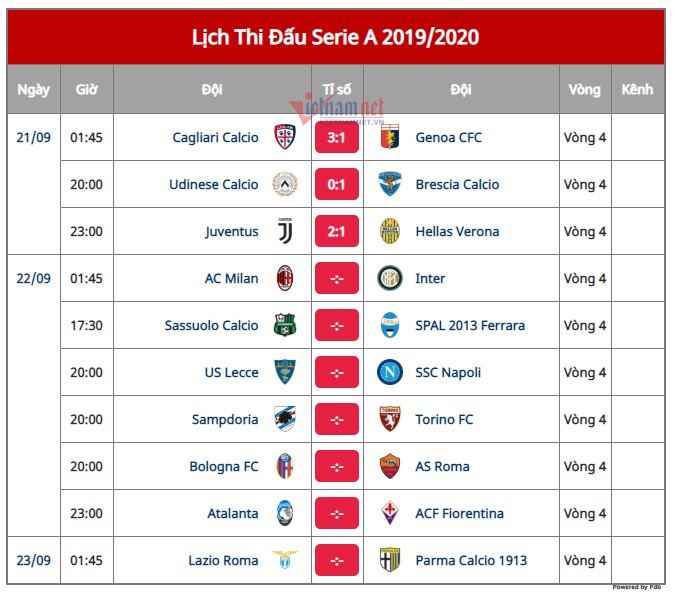Click the AS Roma crest

click(390, 466)
